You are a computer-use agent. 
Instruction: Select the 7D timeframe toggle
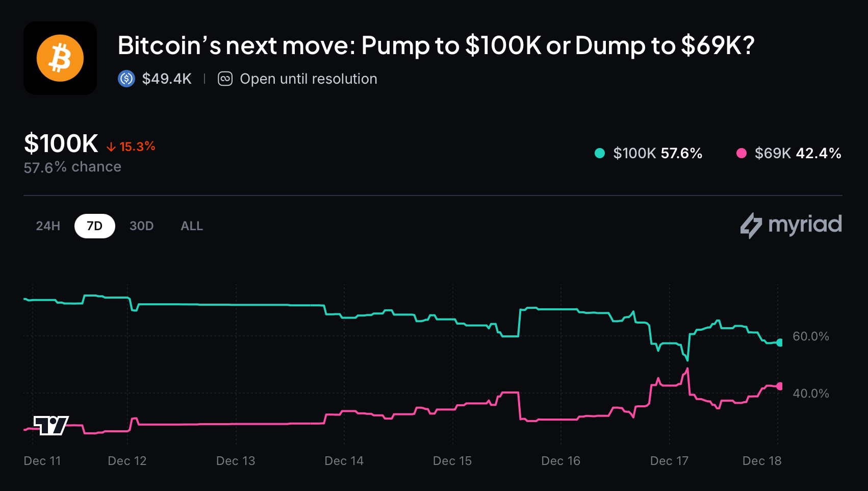click(x=95, y=226)
